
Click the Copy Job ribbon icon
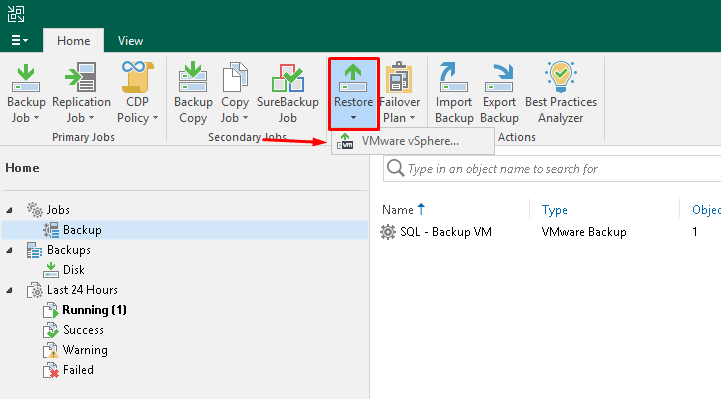pyautogui.click(x=235, y=77)
